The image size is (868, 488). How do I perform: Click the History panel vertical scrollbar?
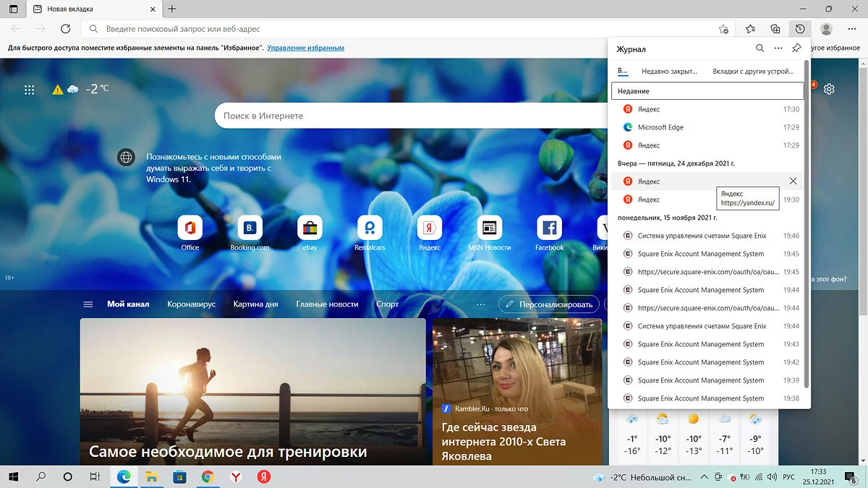pyautogui.click(x=807, y=217)
